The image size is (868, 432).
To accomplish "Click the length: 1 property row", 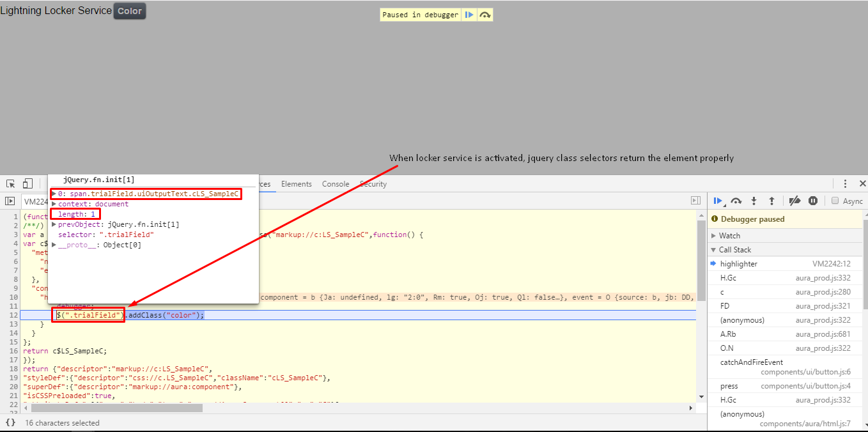I will click(77, 214).
